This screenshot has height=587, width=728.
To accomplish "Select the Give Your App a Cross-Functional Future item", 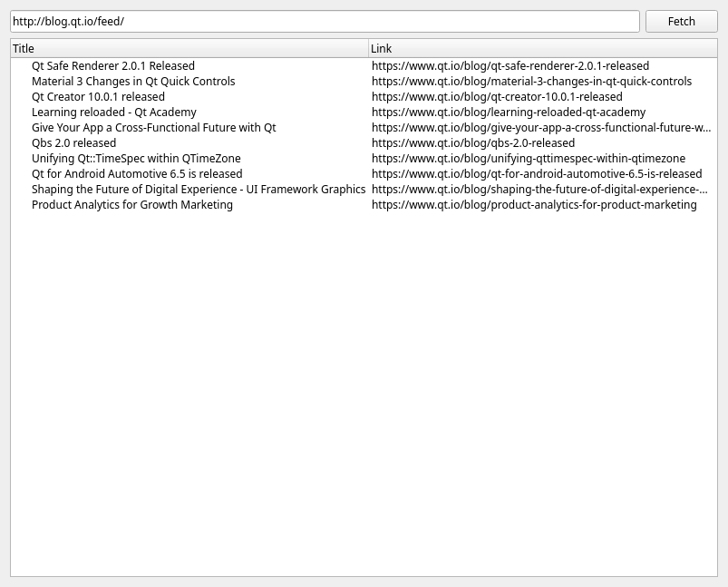I will 153,127.
